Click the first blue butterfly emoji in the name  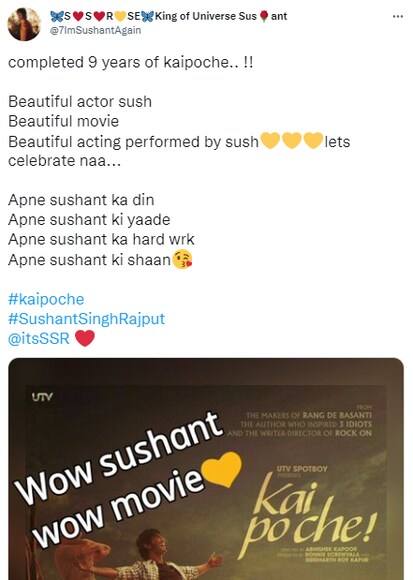click(57, 16)
